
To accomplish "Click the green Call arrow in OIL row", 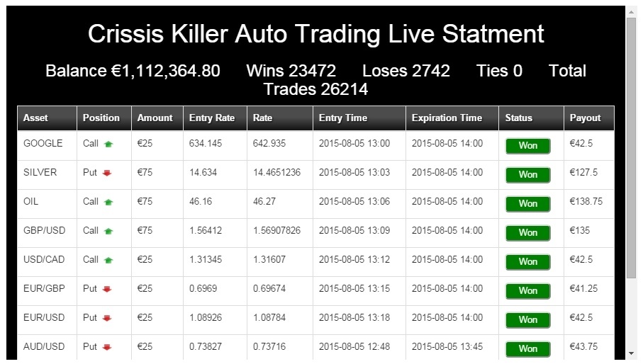I will pos(108,202).
